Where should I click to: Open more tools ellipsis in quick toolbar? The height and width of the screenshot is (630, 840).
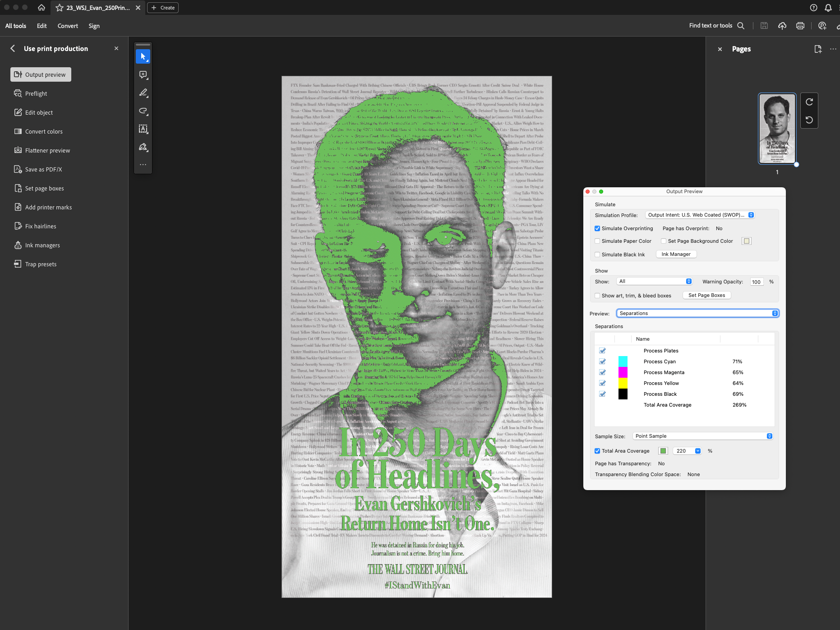click(x=143, y=165)
